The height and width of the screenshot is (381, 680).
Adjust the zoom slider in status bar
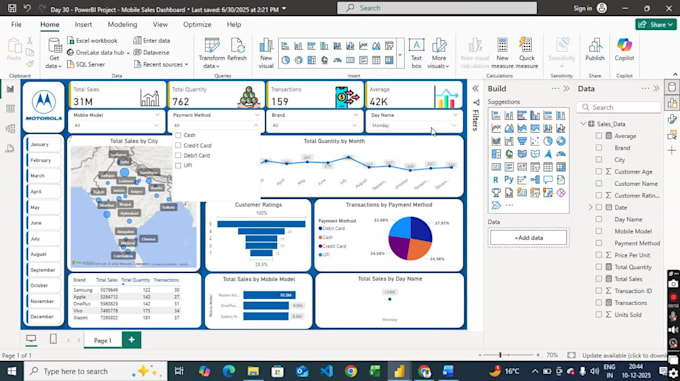pyautogui.click(x=500, y=355)
